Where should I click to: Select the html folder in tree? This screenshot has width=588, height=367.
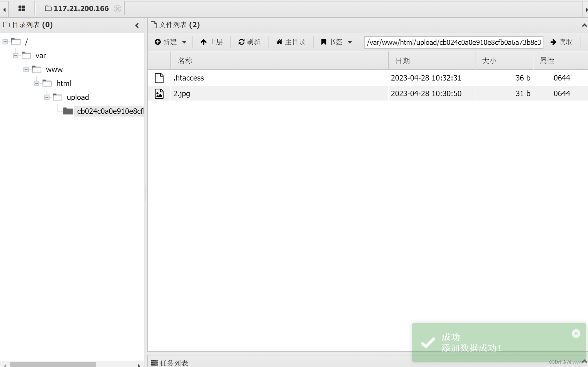(63, 83)
